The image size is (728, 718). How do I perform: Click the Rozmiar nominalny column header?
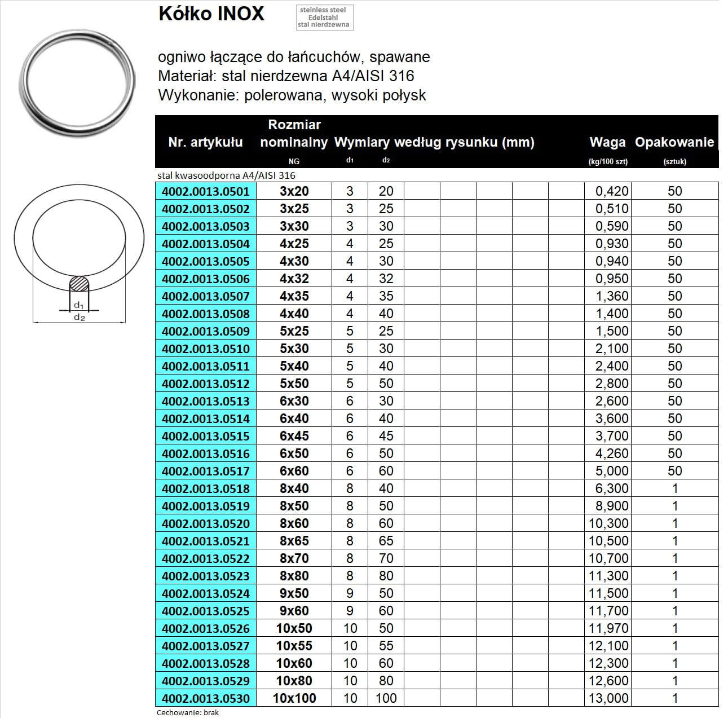click(x=294, y=134)
